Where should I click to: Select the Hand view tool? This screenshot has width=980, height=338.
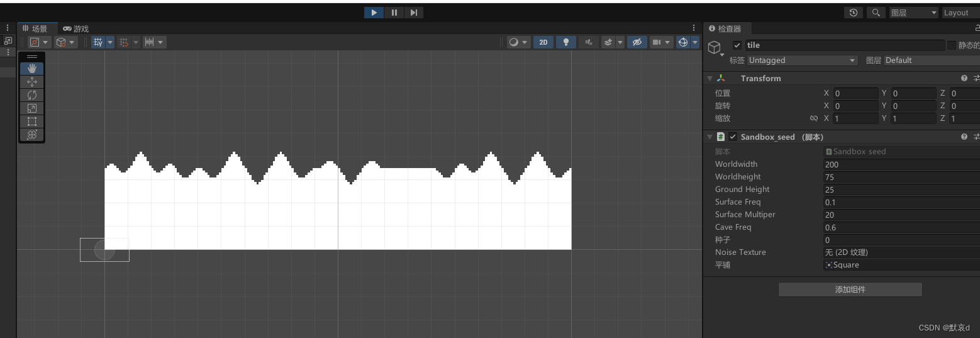(32, 69)
